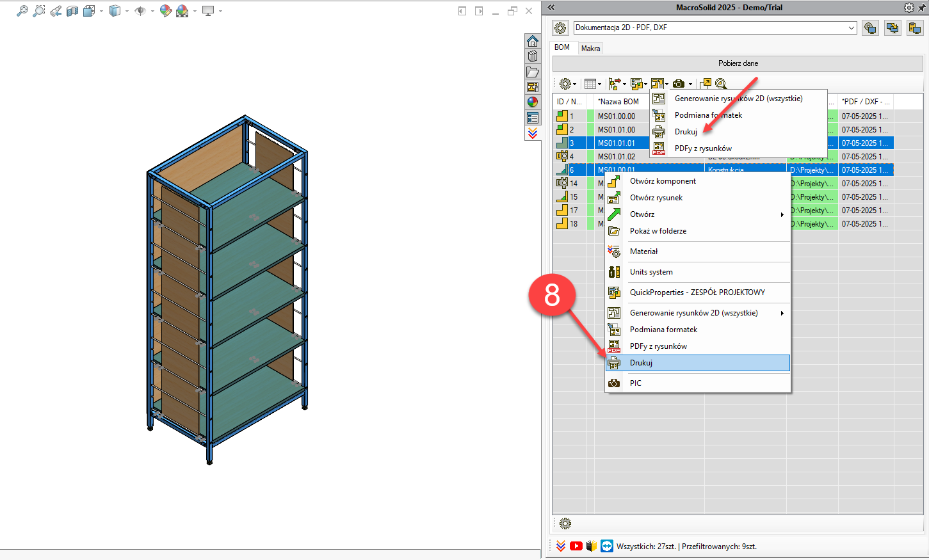The height and width of the screenshot is (560, 929).
Task: Choose QuickProperties - ZESPÓŁ PROJEKTOWY entry
Action: [x=698, y=292]
